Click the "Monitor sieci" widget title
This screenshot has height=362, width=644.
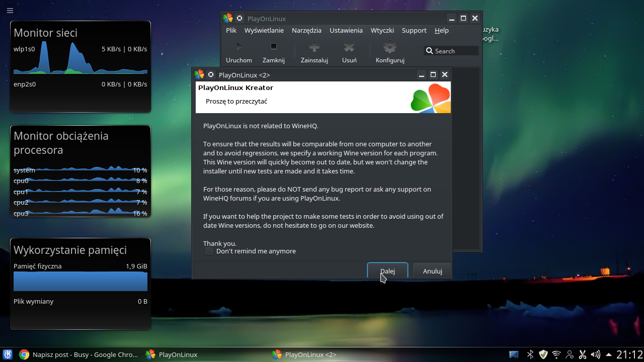(x=46, y=33)
